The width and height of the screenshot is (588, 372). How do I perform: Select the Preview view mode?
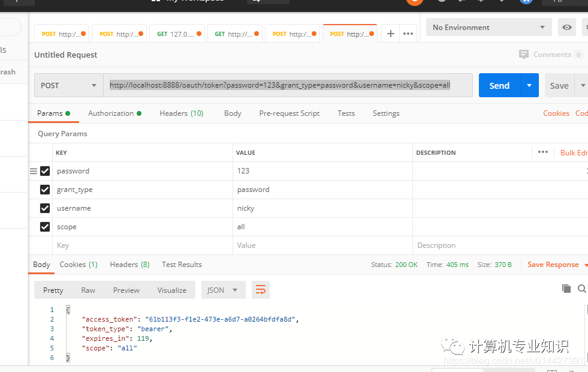[126, 290]
